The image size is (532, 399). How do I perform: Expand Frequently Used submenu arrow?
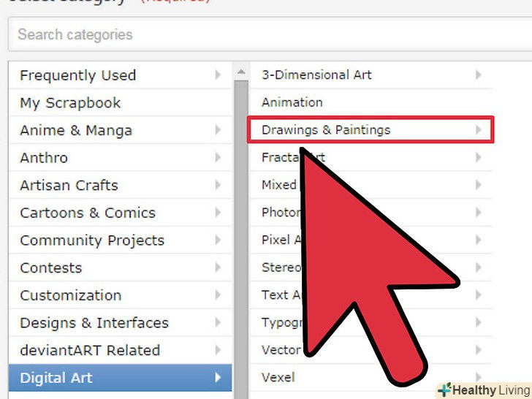point(218,75)
